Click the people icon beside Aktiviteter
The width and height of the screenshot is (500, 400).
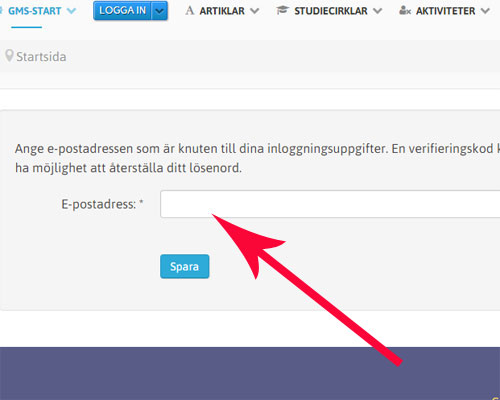[x=405, y=11]
